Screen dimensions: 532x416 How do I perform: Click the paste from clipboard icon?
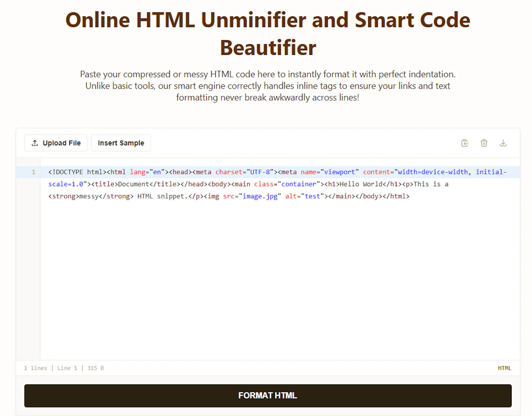coord(465,143)
